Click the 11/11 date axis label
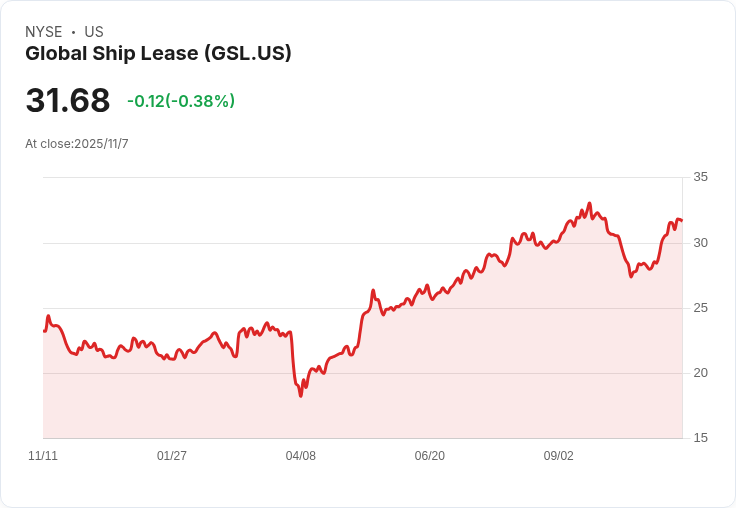Screen dimensions: 736x508 pos(43,456)
